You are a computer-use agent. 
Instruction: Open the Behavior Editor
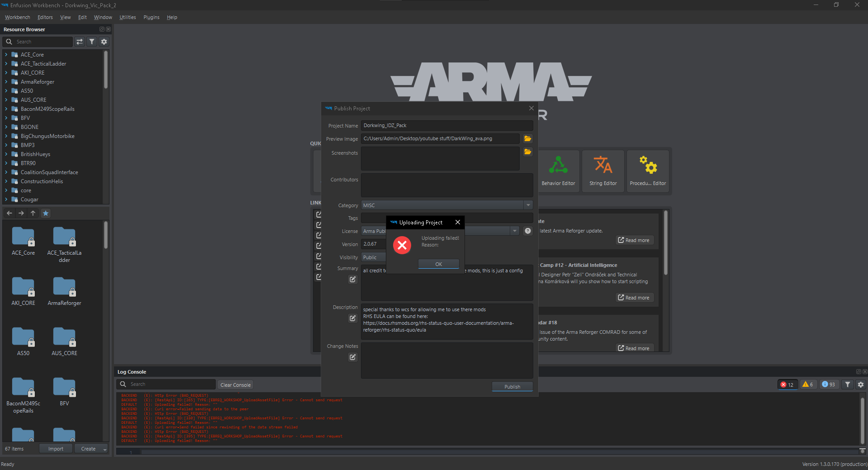point(558,171)
